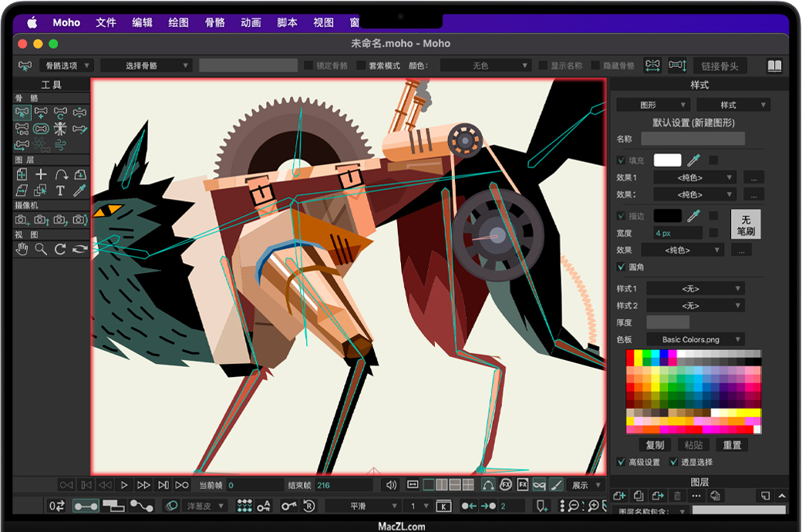Select the Text layer tool
Viewport: 802px width, 532px height.
(60, 190)
